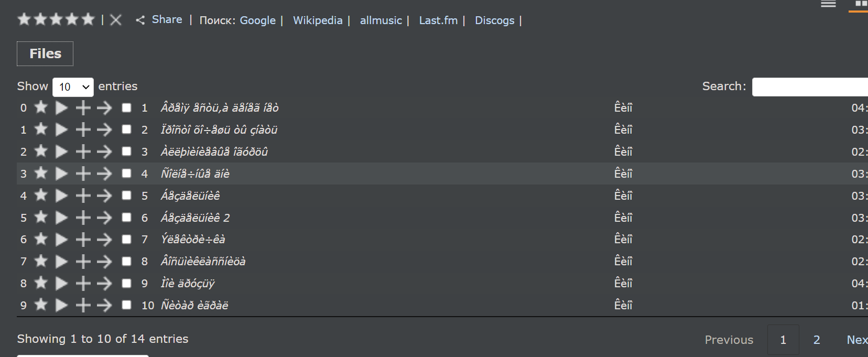
Task: Open the hamburger menu icon top right
Action: coord(828,4)
